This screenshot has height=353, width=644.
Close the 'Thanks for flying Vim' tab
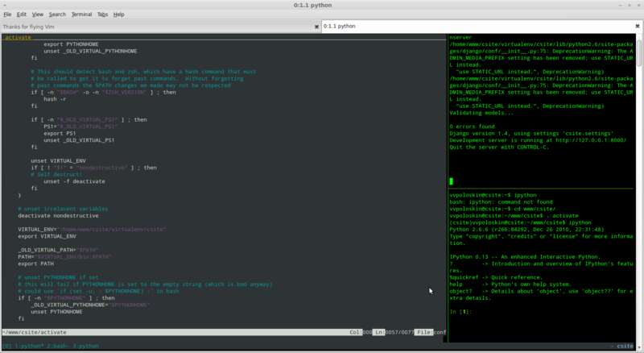[x=316, y=27]
